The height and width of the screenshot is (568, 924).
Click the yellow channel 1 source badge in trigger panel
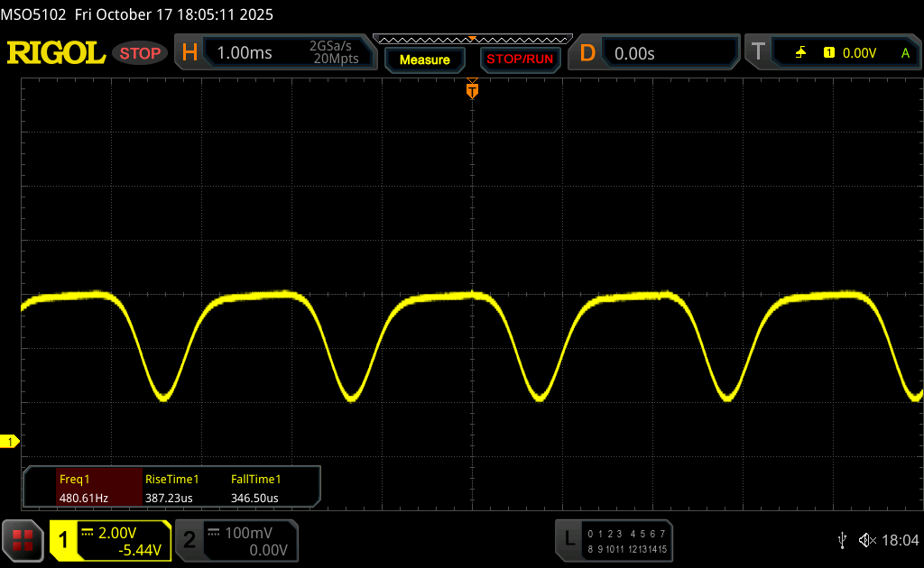pos(828,53)
